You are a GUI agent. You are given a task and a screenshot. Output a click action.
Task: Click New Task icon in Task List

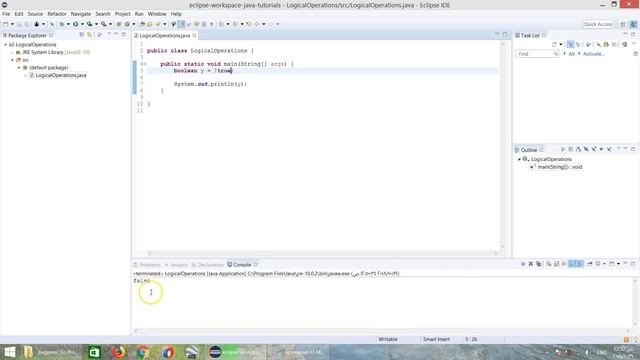tap(554, 44)
